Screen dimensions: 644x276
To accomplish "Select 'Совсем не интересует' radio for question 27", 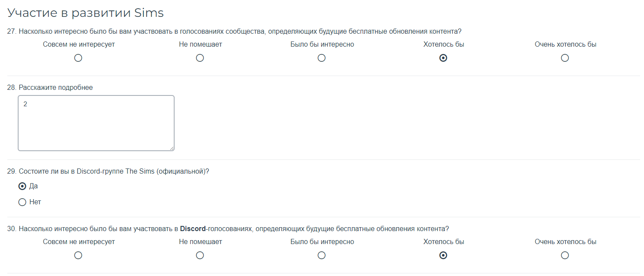I will [x=78, y=58].
